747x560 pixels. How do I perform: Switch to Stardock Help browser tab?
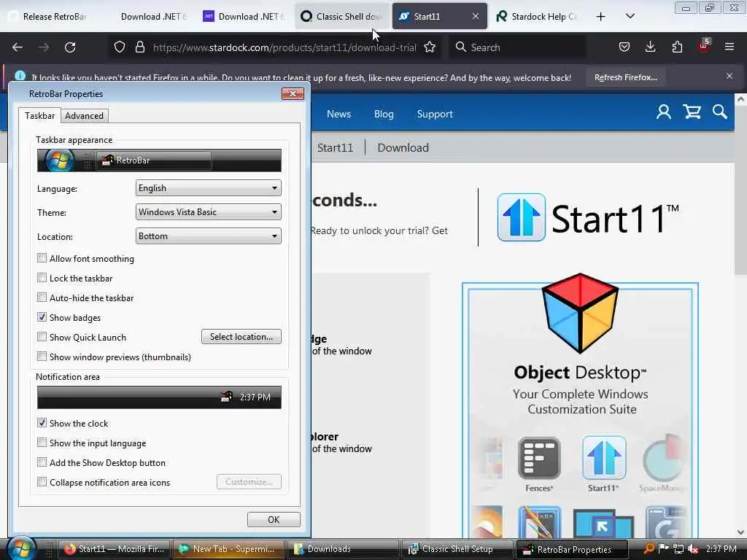538,17
